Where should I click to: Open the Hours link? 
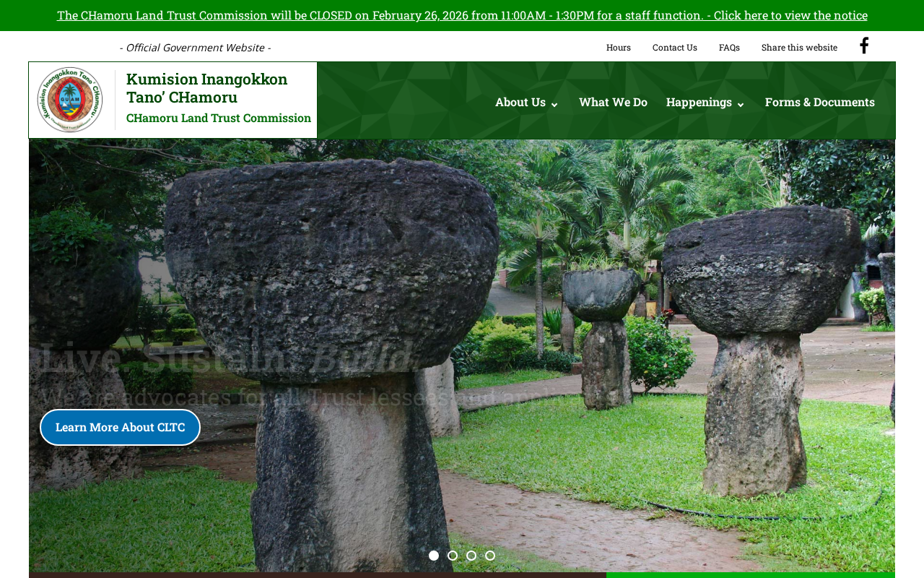[619, 47]
